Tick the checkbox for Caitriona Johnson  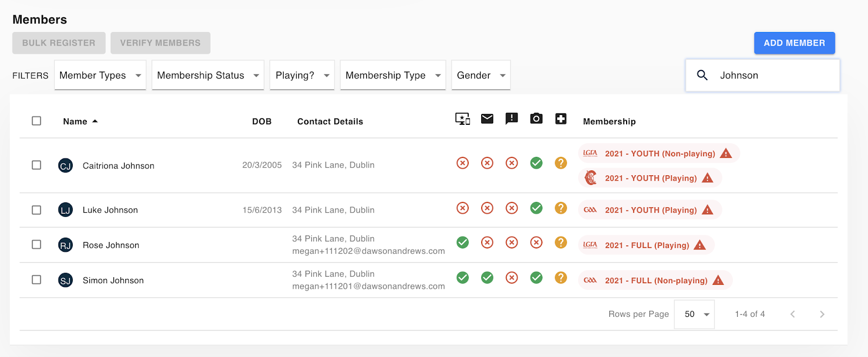[x=36, y=165]
